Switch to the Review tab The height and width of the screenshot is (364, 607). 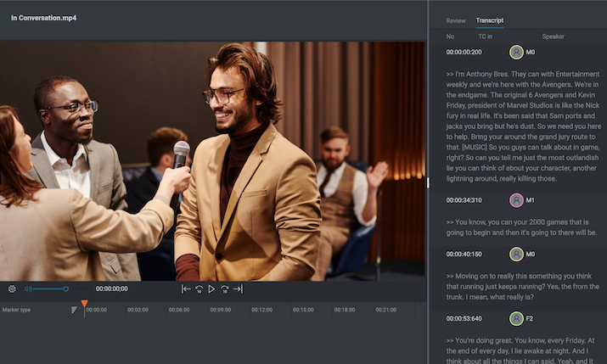[x=456, y=20]
